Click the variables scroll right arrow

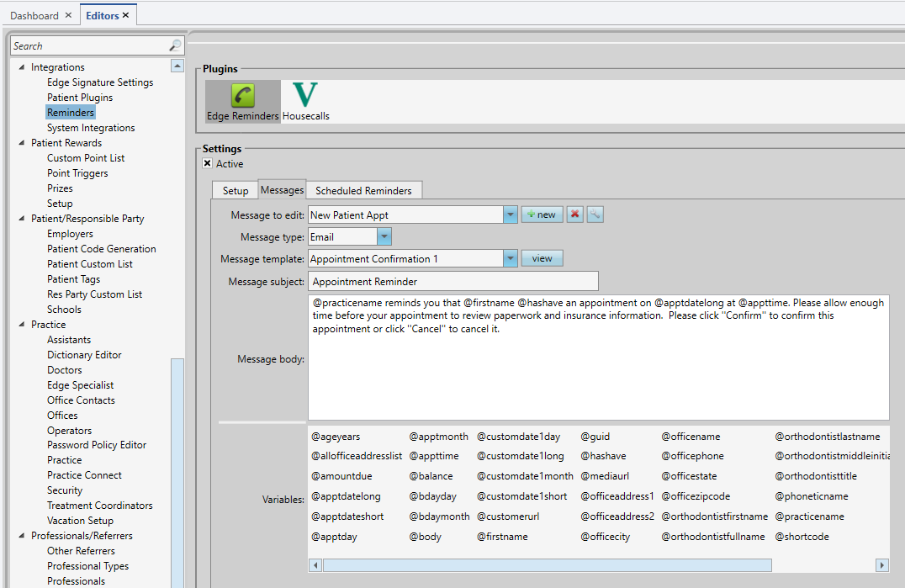[882, 565]
